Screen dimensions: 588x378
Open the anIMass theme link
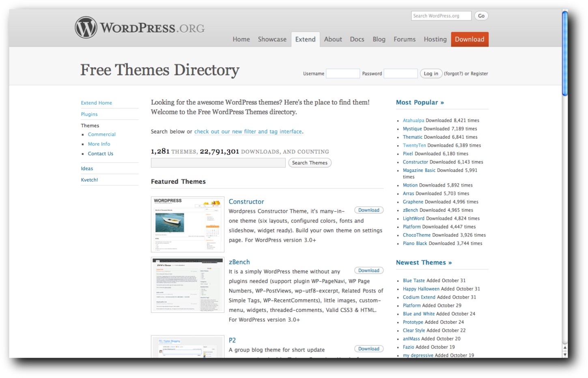click(x=411, y=339)
